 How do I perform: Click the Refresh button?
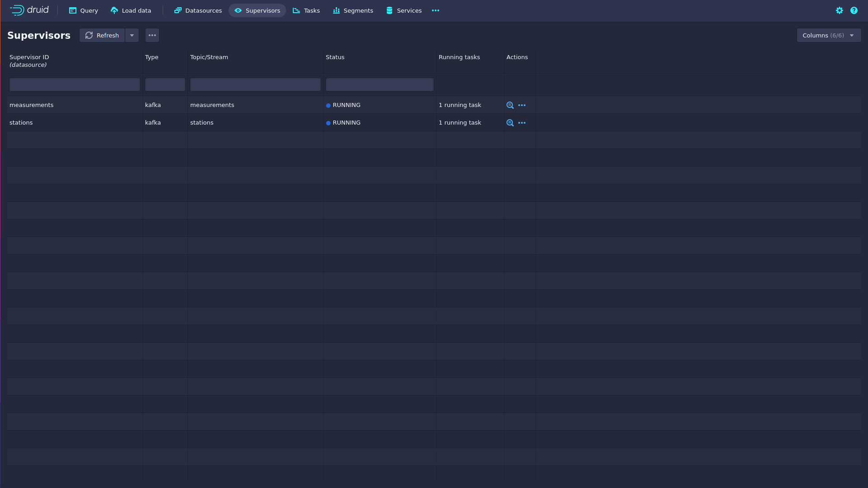(x=102, y=35)
